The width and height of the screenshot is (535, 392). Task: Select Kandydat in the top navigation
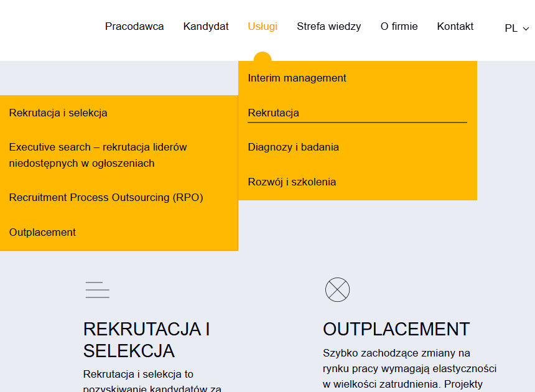tap(206, 26)
